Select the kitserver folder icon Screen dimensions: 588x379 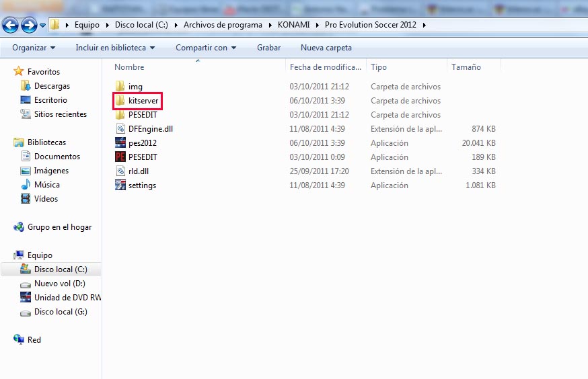pyautogui.click(x=120, y=100)
